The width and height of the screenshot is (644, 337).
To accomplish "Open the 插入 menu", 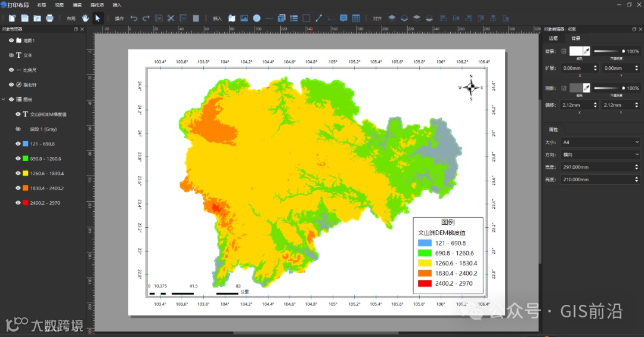I will pos(117,5).
